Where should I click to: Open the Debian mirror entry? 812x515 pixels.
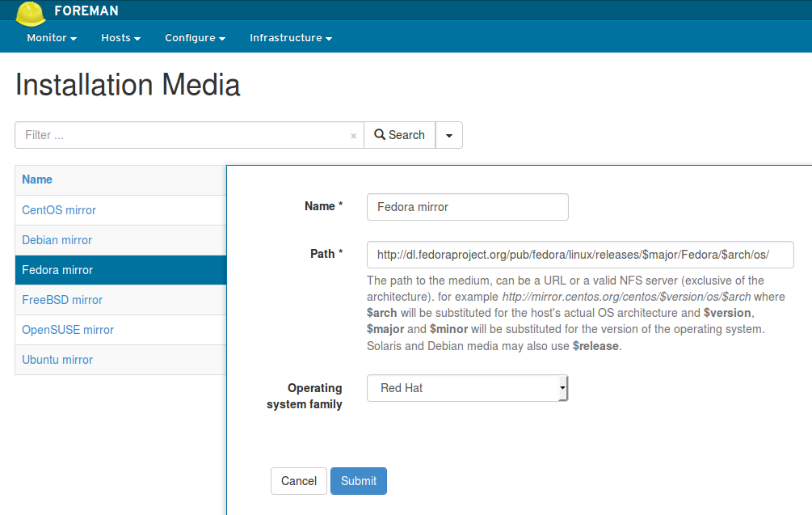point(57,240)
